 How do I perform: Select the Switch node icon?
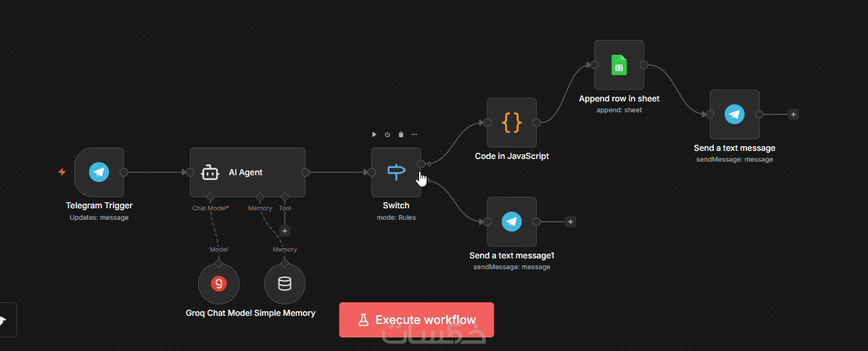click(396, 172)
